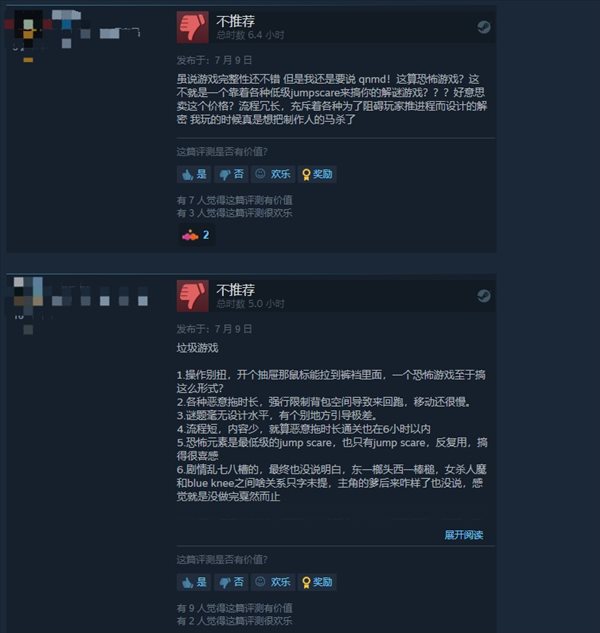Viewport: 600px width, 633px height.
Task: Give 奖励 award to the second review
Action: coord(317,582)
